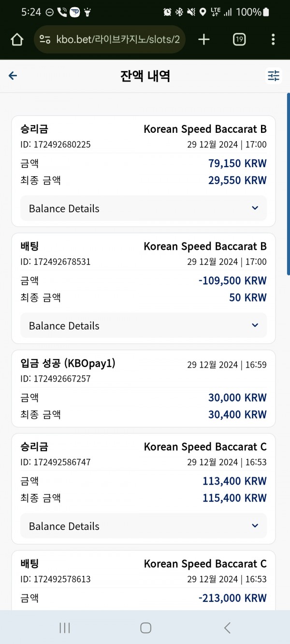
Task: Tap the Android back navigation button
Action: (x=227, y=628)
